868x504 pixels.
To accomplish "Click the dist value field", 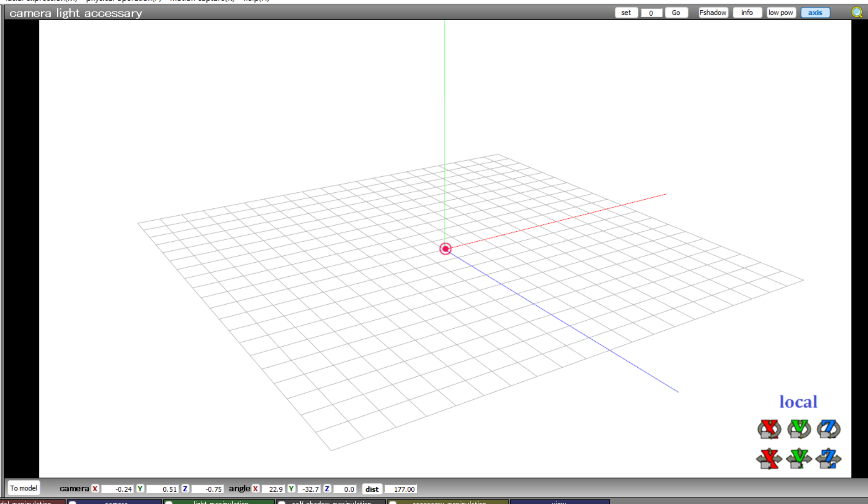I will click(x=401, y=489).
